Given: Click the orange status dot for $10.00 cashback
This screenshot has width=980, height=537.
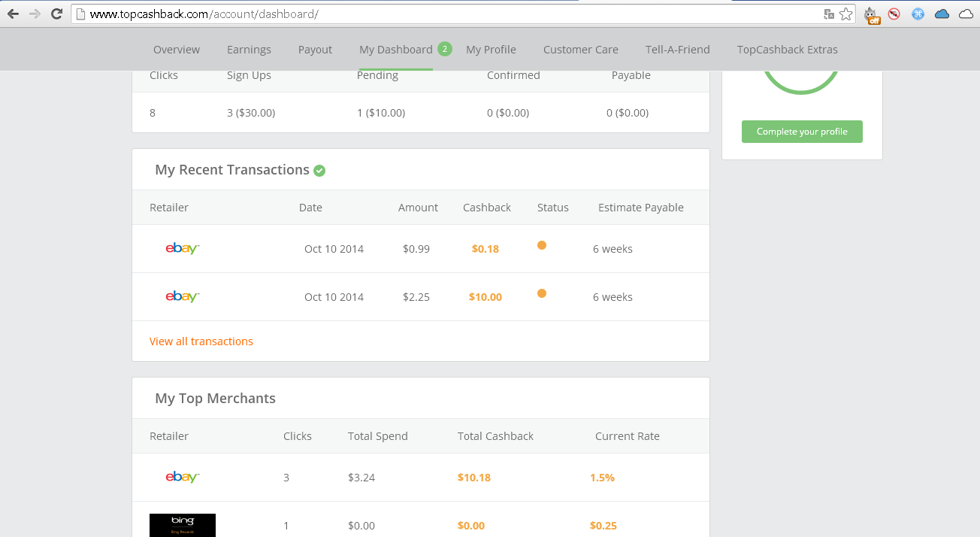Looking at the screenshot, I should click(542, 293).
